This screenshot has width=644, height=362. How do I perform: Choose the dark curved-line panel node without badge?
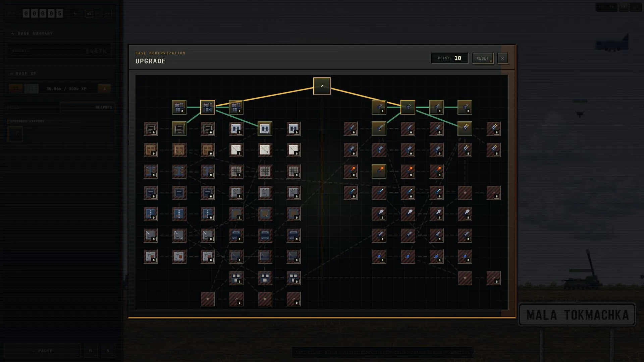tap(265, 256)
